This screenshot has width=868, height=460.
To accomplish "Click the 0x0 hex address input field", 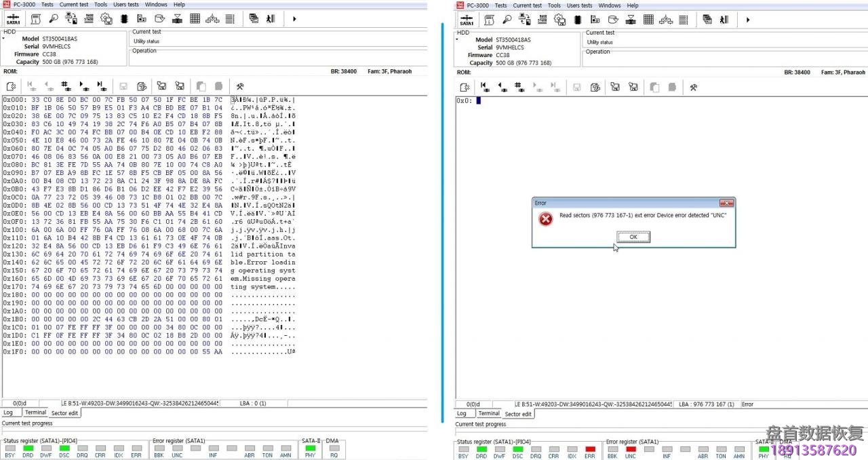I will coord(475,100).
